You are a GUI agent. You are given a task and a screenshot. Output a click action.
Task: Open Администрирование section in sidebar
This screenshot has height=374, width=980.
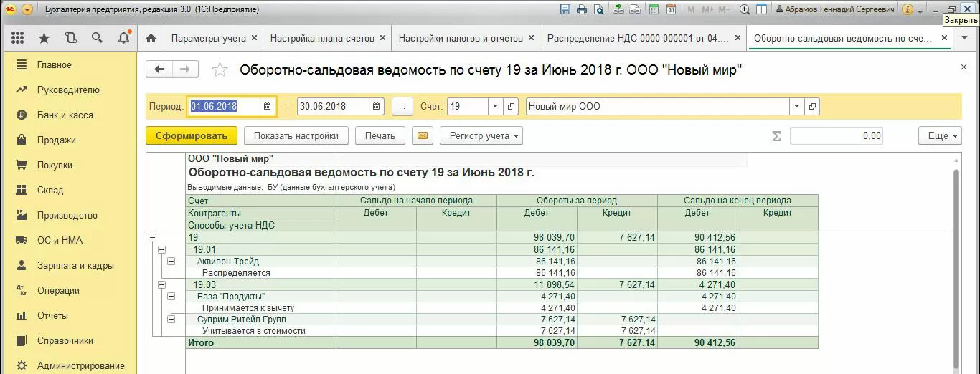[x=69, y=365]
